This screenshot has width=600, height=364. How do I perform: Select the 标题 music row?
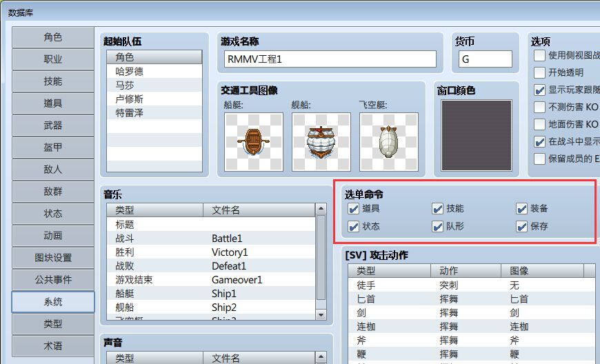point(211,225)
